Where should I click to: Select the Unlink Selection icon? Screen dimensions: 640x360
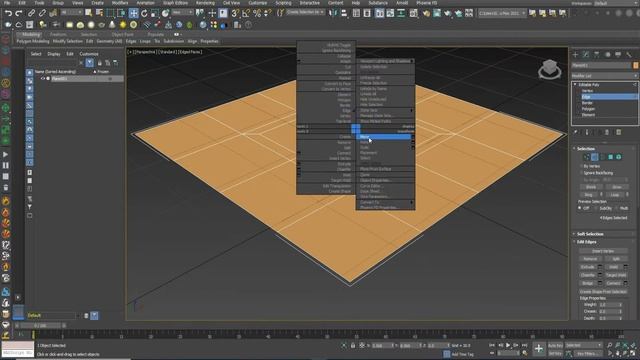click(x=42, y=13)
